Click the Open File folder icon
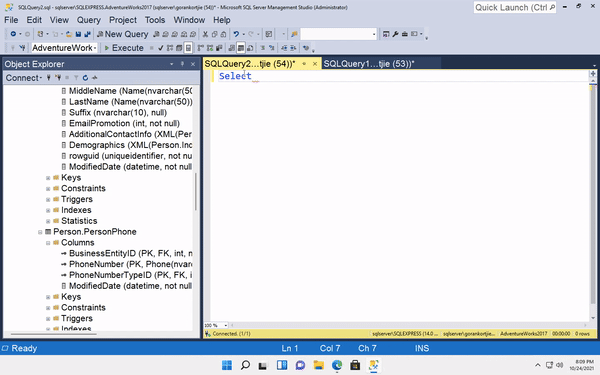The image size is (600, 375). pyautogui.click(x=69, y=34)
